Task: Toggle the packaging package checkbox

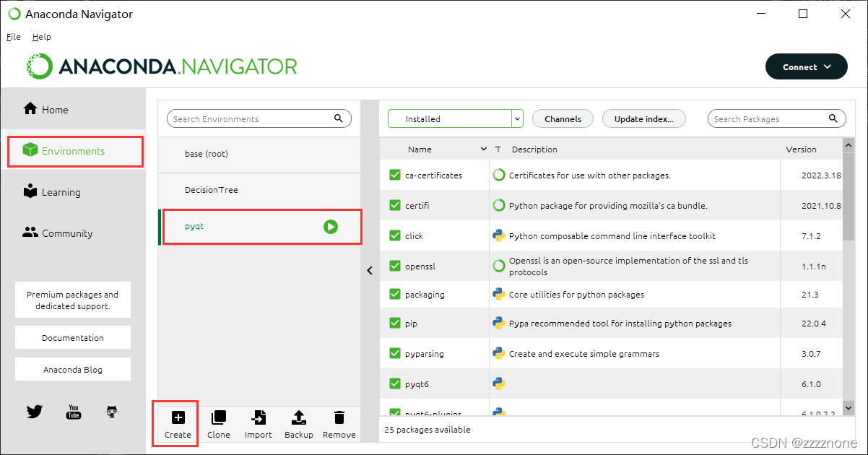Action: click(x=394, y=294)
